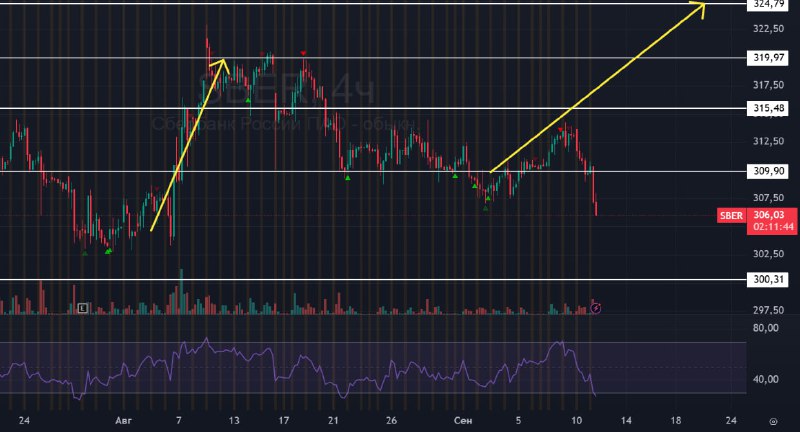
Task: Click the 322,50 price scale value
Action: pyautogui.click(x=768, y=29)
